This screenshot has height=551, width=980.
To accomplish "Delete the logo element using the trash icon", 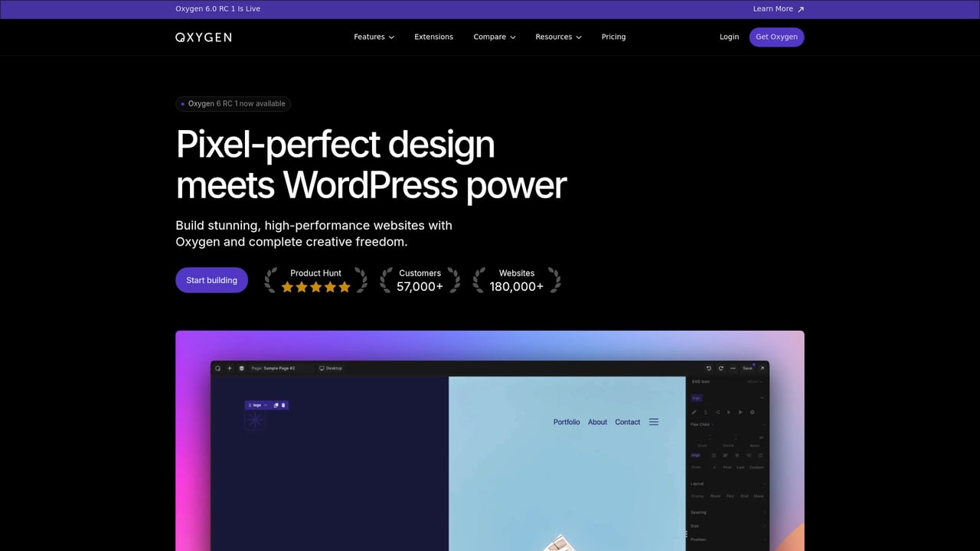I will click(283, 405).
